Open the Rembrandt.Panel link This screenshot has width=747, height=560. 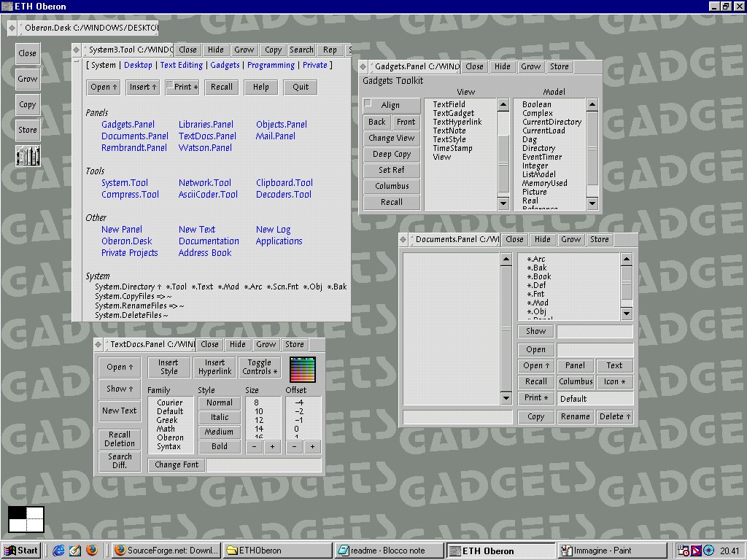134,148
